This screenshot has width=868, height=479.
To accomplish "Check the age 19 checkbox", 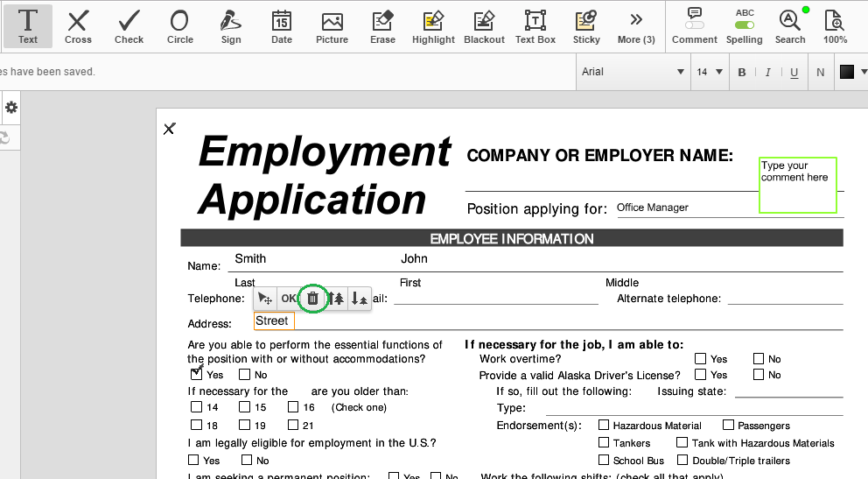I will point(245,425).
